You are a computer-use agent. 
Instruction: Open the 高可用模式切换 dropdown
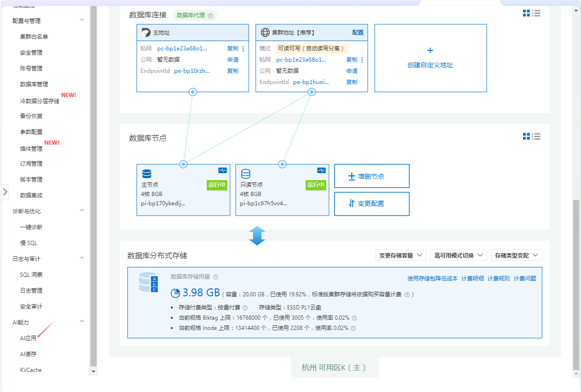[x=458, y=255]
